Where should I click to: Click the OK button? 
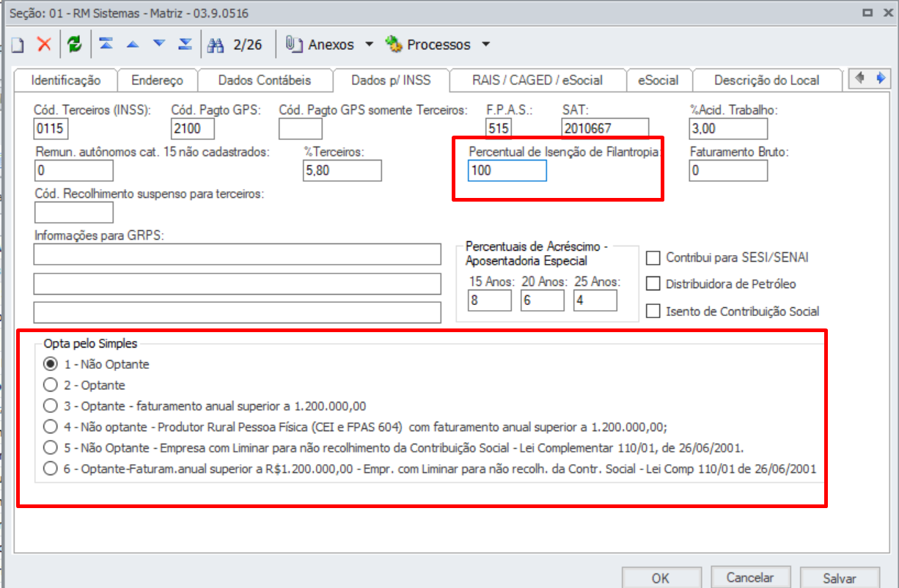[x=661, y=578]
